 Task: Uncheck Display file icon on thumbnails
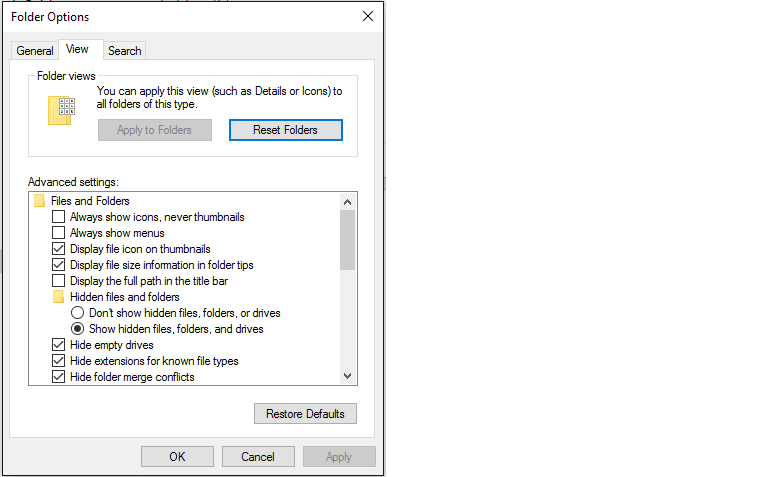(58, 249)
